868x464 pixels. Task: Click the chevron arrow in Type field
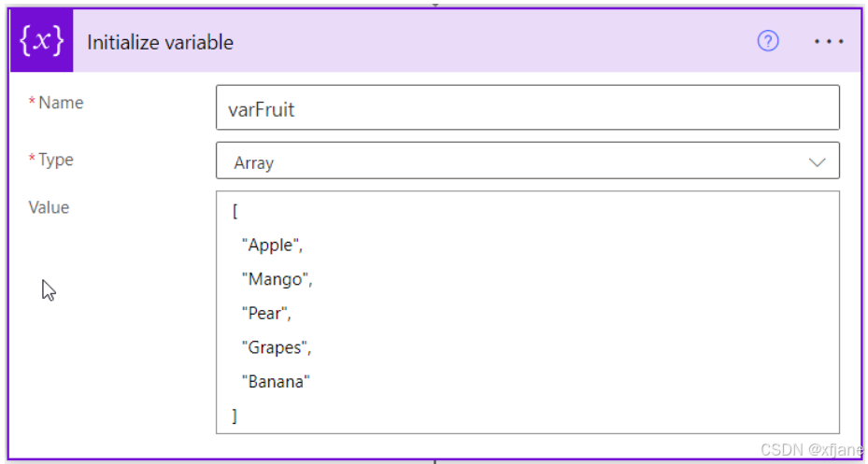point(817,162)
